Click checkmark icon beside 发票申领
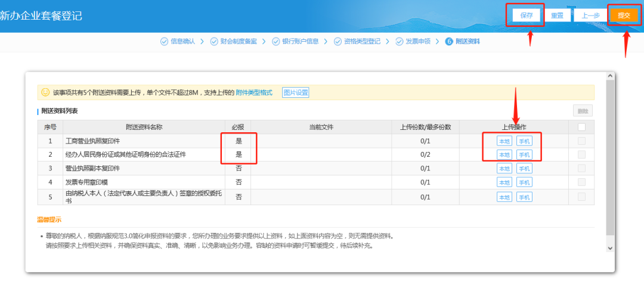644x289 pixels. pos(399,42)
